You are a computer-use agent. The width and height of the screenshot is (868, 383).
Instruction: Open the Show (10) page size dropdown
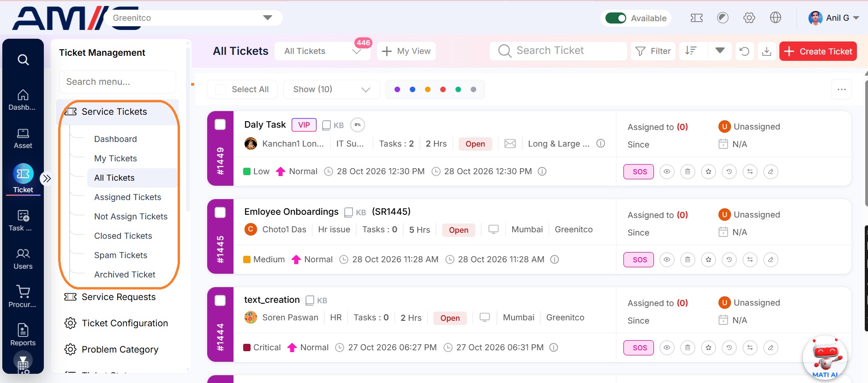coord(331,89)
